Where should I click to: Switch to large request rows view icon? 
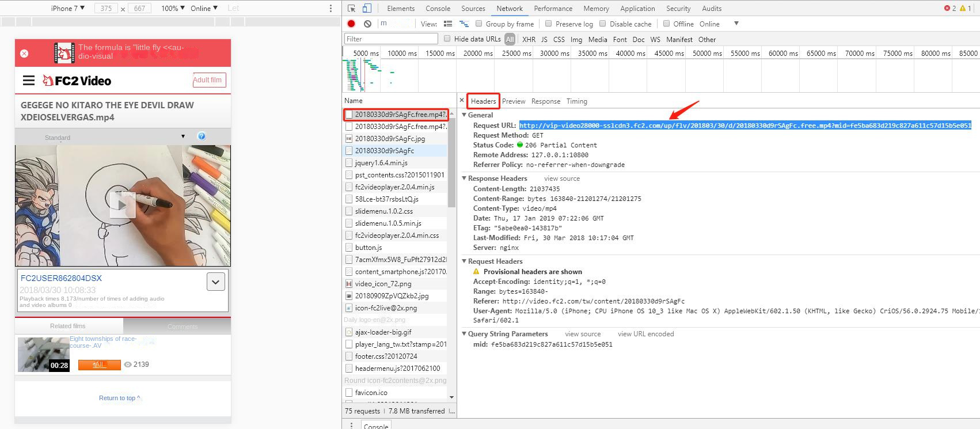coord(448,24)
